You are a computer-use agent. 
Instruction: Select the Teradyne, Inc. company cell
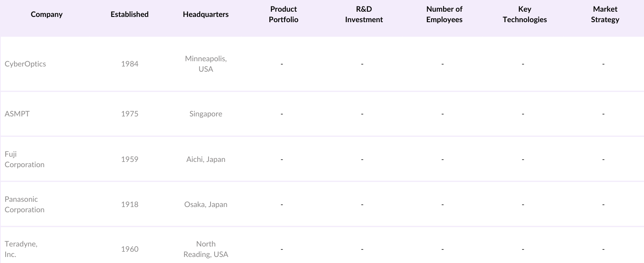coord(21,249)
